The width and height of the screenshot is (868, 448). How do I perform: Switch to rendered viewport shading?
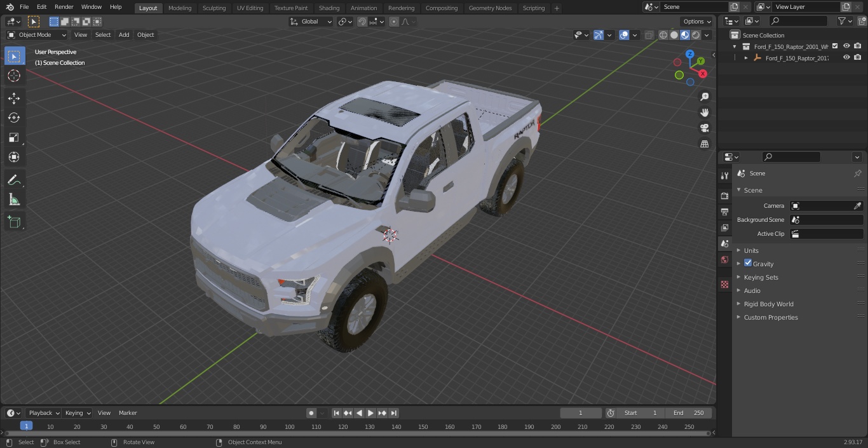click(x=696, y=35)
